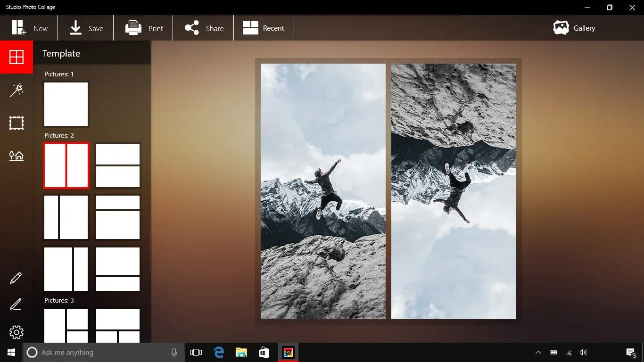Open Recent collages
644x362 pixels.
(x=264, y=28)
